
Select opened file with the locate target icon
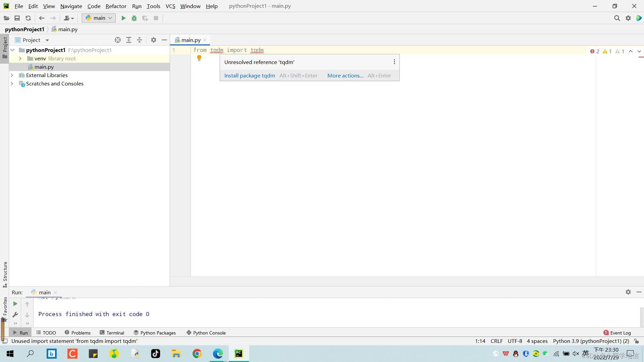point(118,40)
